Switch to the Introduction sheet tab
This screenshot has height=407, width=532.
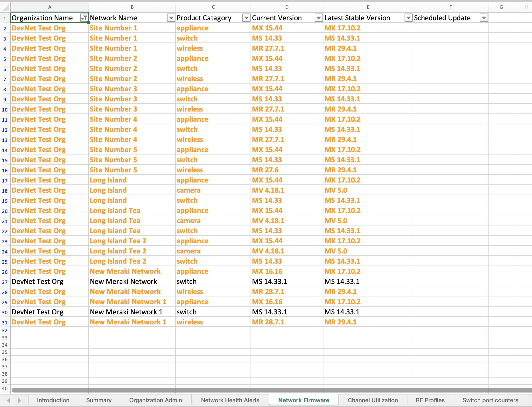point(53,400)
